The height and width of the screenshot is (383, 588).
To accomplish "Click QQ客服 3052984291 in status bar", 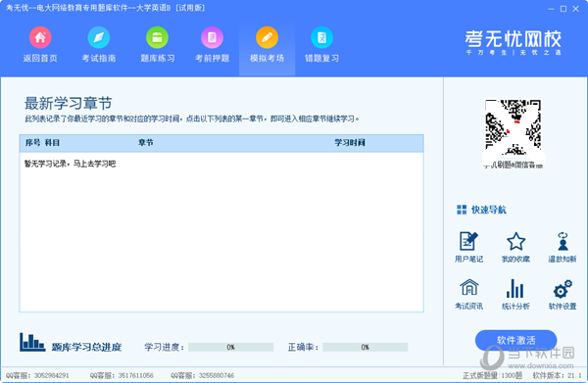I will [x=37, y=375].
